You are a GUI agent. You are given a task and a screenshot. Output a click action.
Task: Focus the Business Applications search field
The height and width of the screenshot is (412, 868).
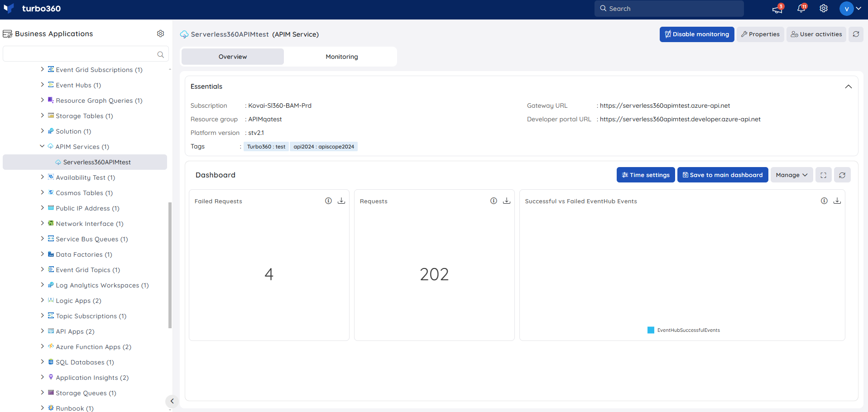[86, 54]
